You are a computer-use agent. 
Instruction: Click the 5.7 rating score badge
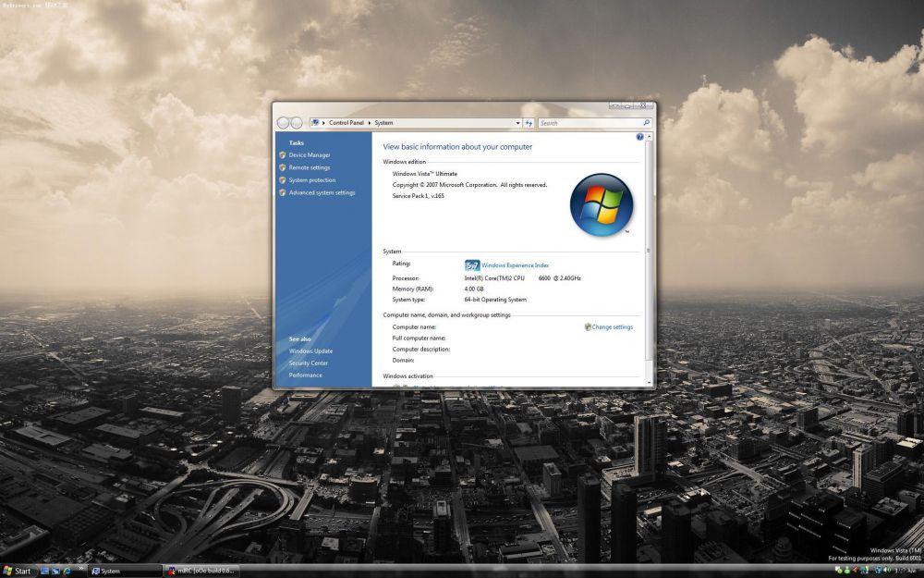tap(472, 265)
